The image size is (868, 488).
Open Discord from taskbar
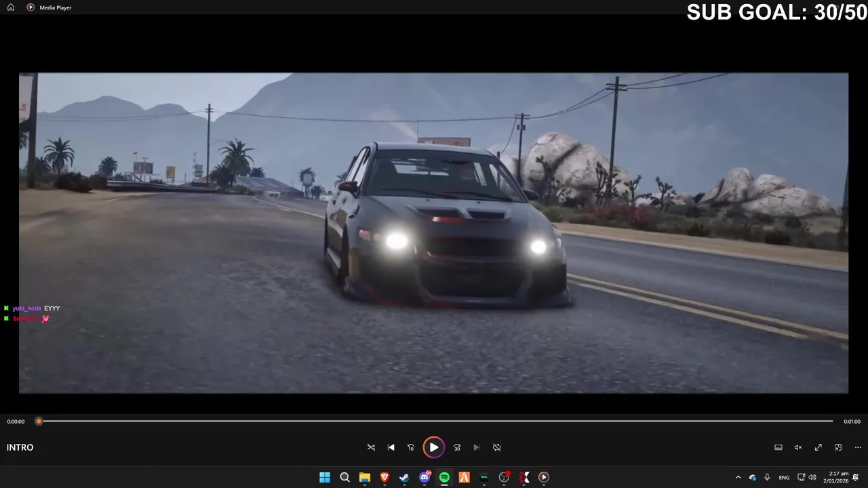(425, 477)
